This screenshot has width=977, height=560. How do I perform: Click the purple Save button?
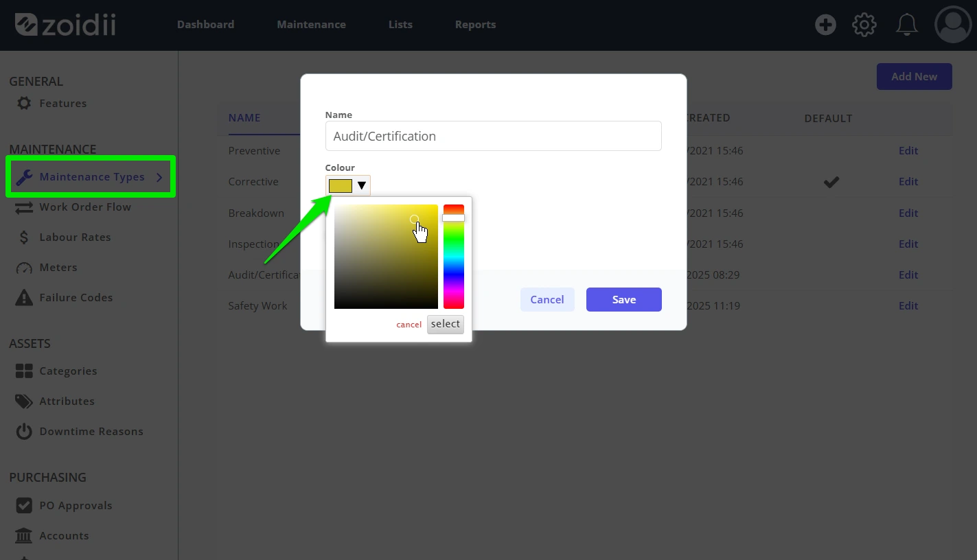[624, 300]
